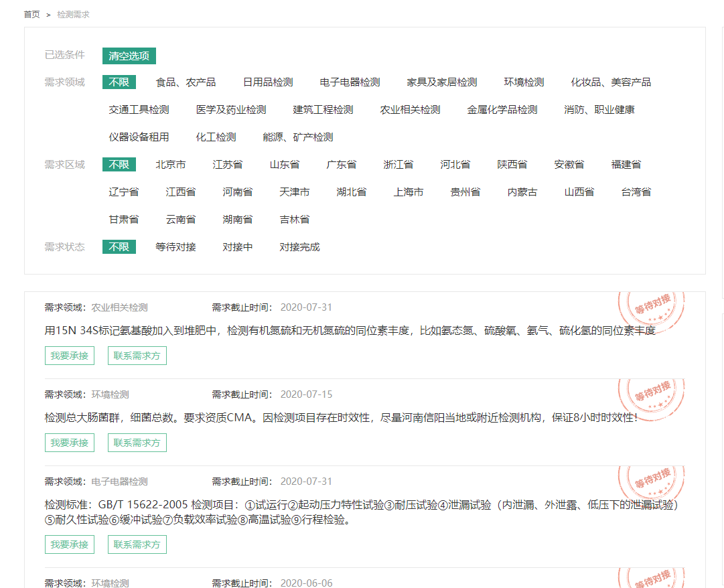Select 不限 in the 需求区域 row

(119, 165)
